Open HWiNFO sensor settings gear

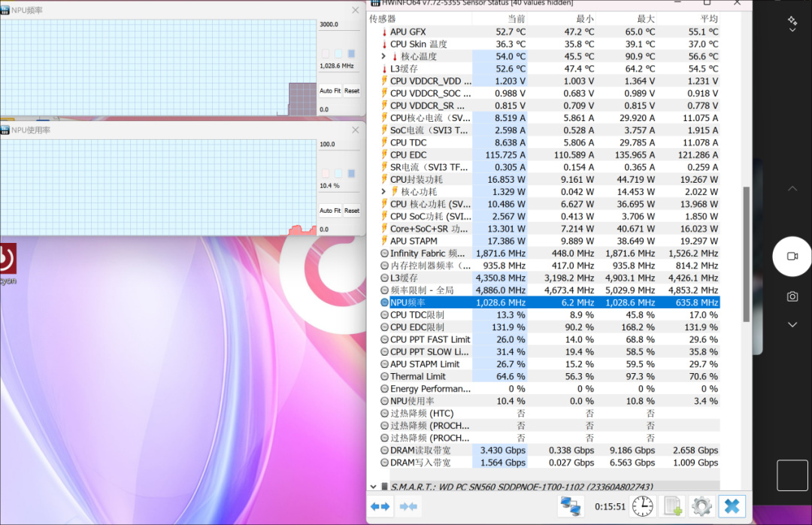click(701, 506)
